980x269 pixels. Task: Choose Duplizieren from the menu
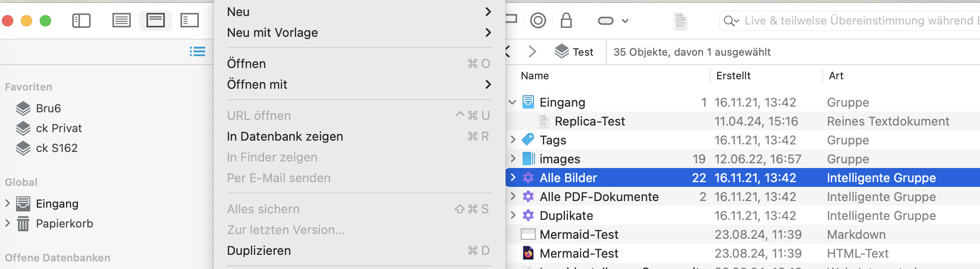259,251
